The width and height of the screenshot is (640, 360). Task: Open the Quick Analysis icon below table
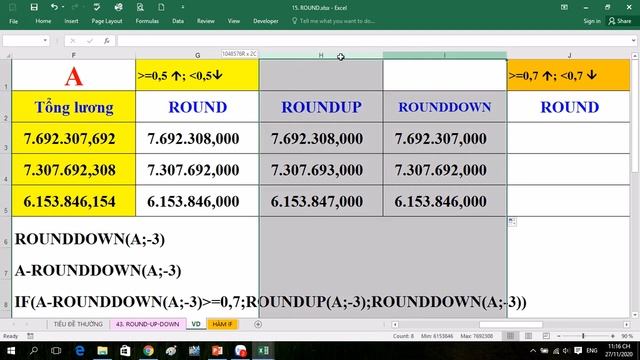[513, 222]
